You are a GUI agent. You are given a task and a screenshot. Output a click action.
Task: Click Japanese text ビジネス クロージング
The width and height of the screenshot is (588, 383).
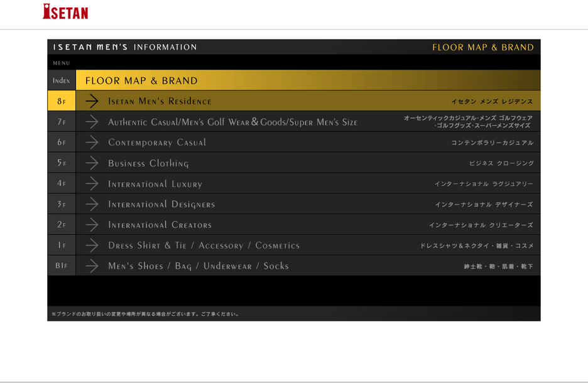coord(501,163)
